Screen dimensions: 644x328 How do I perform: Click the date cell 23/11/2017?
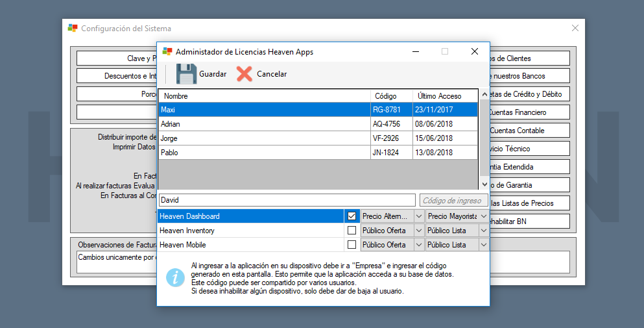point(446,110)
